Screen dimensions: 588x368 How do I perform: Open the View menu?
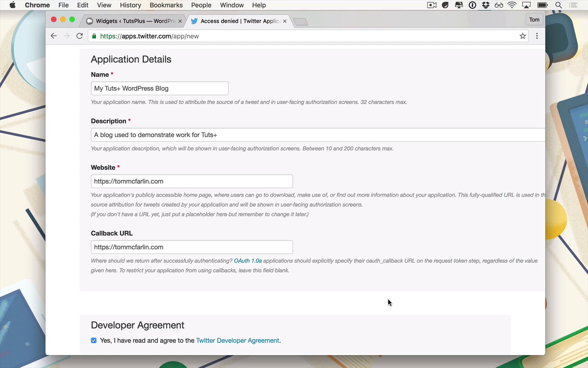[104, 5]
